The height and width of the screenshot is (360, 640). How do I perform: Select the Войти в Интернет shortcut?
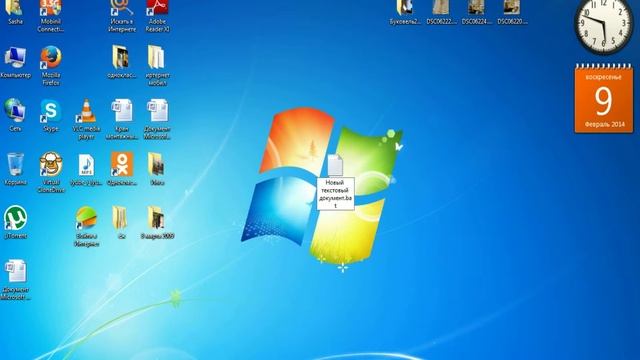coord(86,227)
